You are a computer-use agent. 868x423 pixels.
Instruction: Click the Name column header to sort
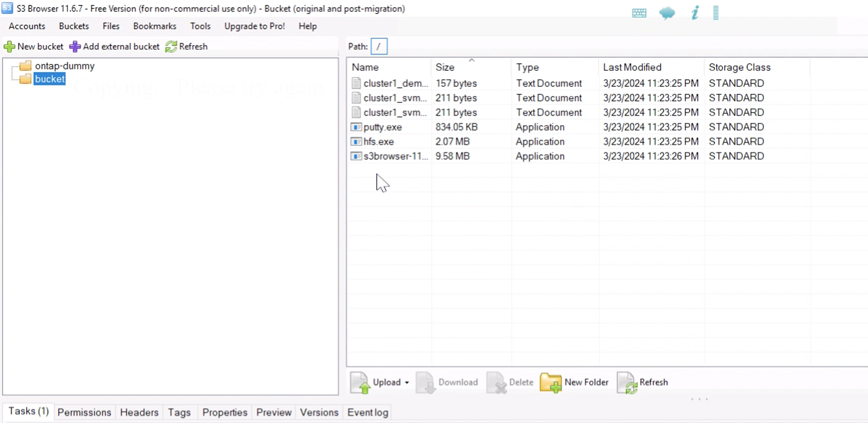(x=365, y=67)
